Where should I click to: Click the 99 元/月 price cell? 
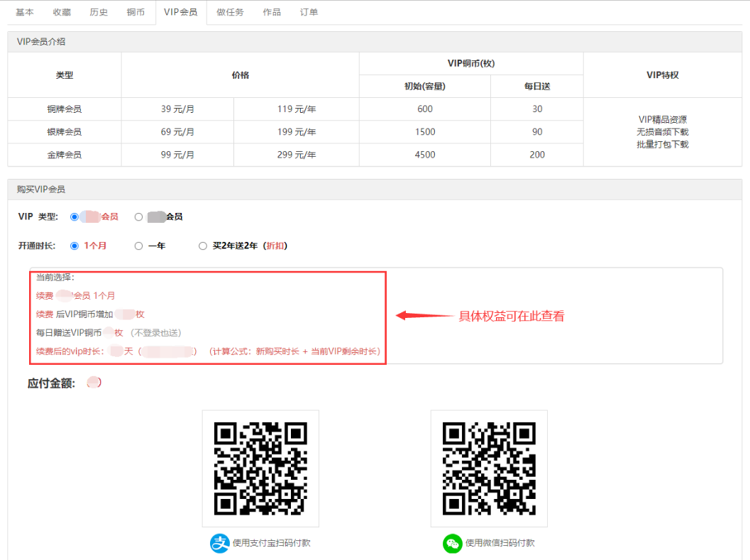(x=177, y=155)
